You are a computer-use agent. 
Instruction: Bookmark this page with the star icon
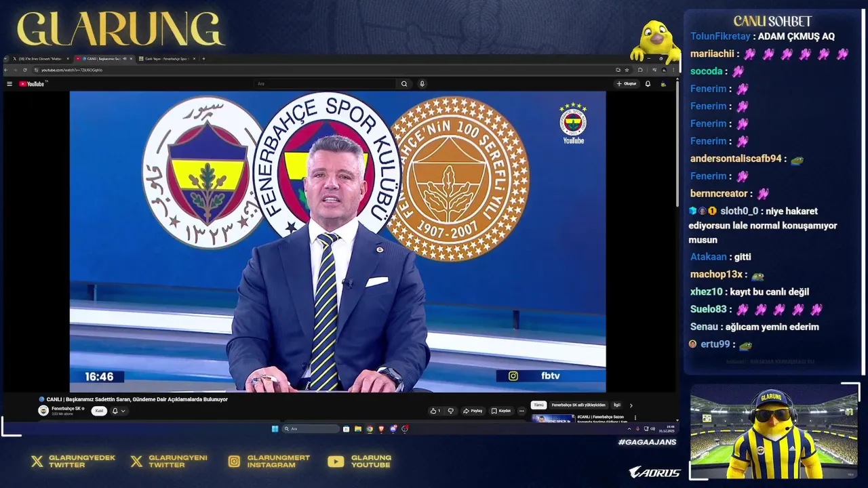click(627, 70)
